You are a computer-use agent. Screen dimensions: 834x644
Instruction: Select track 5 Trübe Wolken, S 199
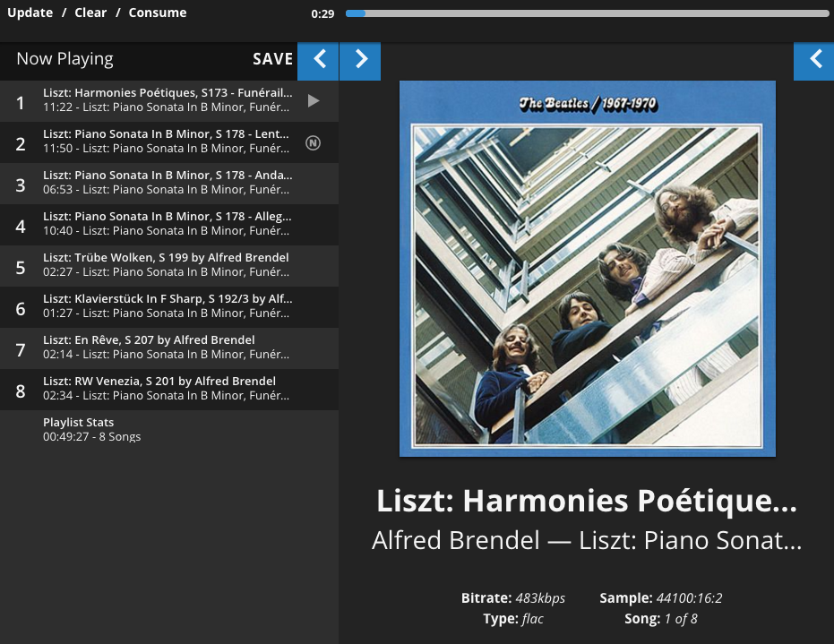coord(169,266)
